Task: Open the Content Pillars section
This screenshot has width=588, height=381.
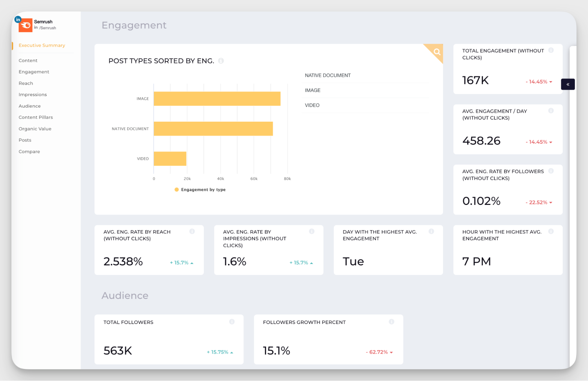Action: point(36,117)
